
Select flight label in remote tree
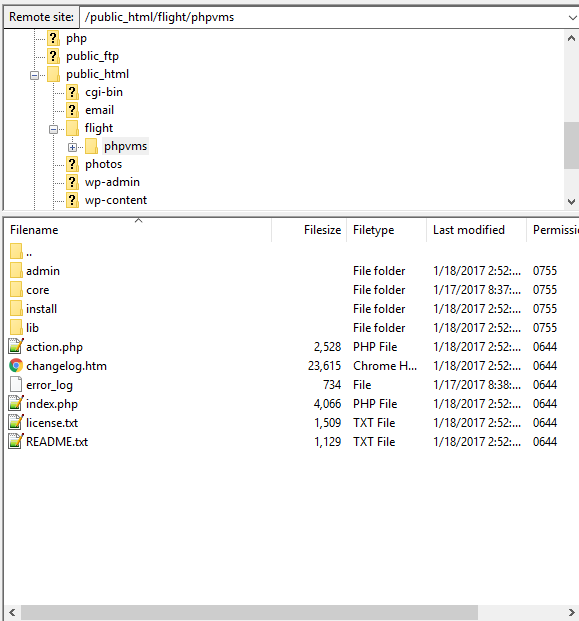pos(99,128)
